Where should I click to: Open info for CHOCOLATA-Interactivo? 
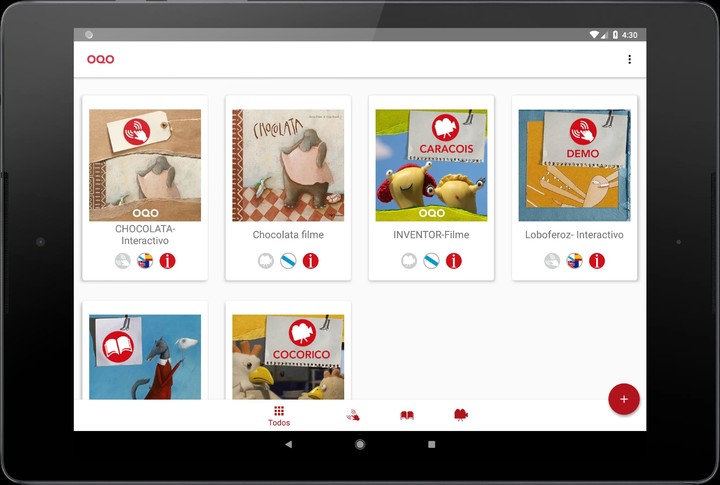click(x=168, y=261)
